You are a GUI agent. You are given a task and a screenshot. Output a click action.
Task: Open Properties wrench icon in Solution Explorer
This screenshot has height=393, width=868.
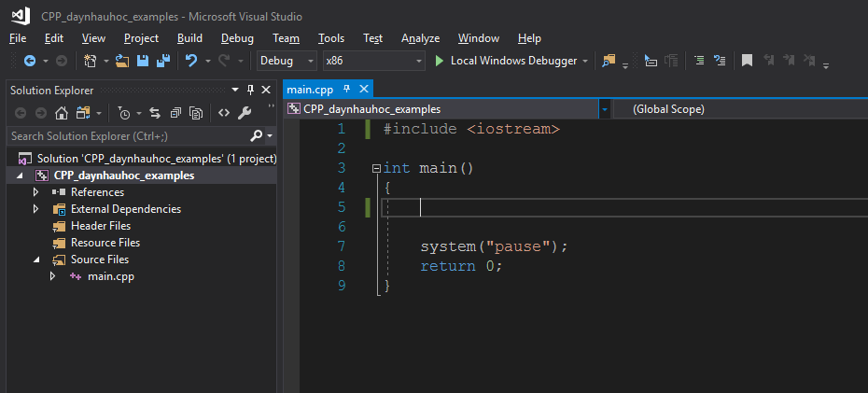tap(245, 114)
